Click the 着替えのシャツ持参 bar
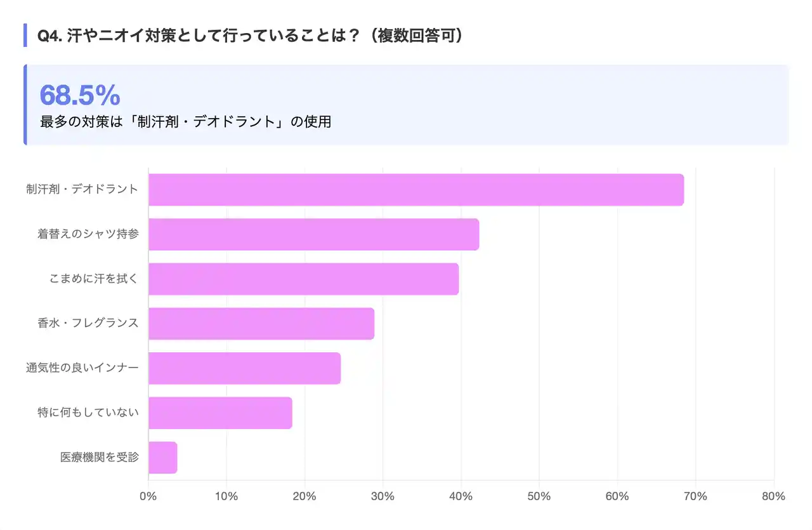This screenshot has width=812, height=530. 313,234
